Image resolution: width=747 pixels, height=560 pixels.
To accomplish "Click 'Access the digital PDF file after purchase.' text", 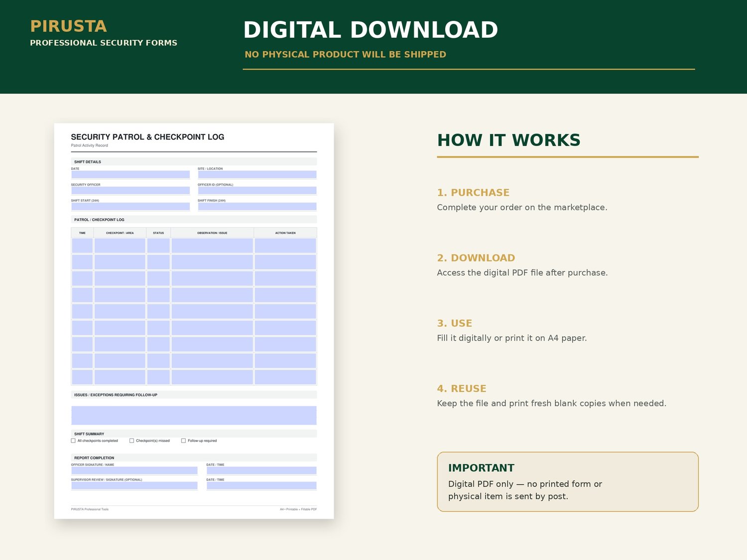I will pos(522,273).
